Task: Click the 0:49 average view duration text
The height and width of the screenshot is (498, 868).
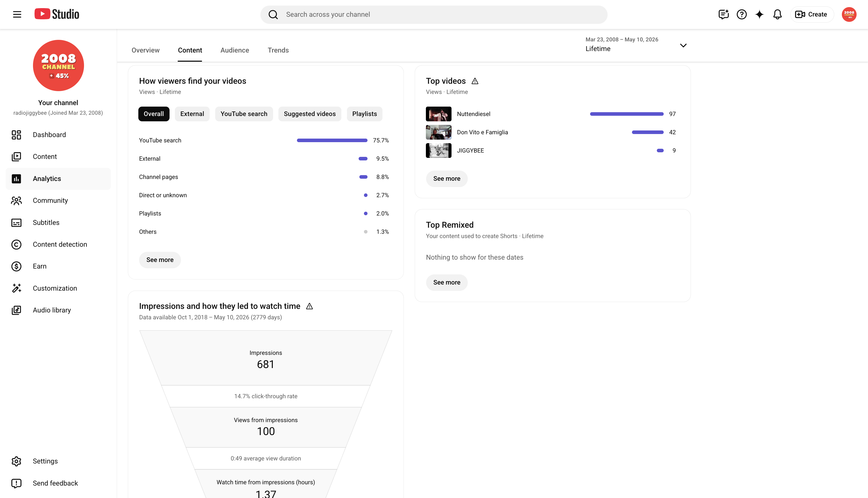Action: 265,459
